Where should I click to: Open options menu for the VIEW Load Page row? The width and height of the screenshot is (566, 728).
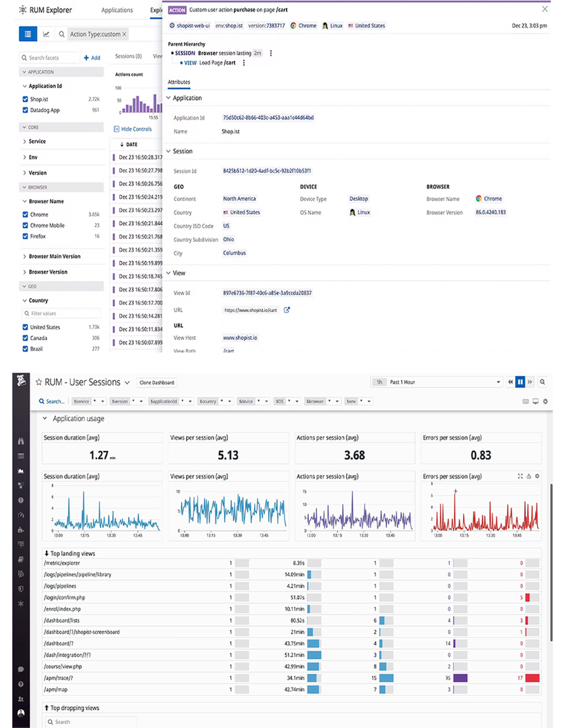point(244,63)
